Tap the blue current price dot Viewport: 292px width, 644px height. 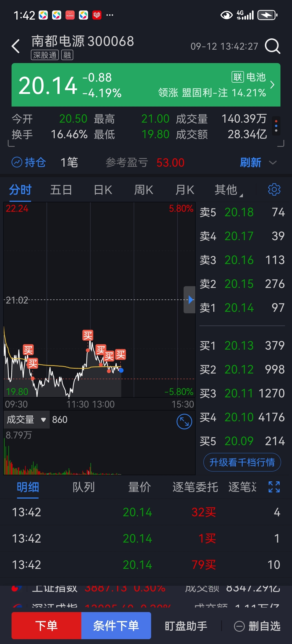tap(121, 370)
